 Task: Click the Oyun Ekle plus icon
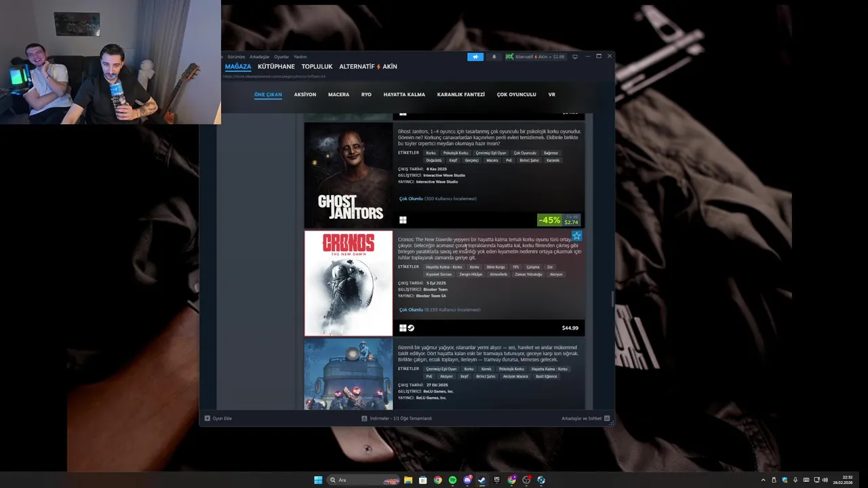(x=208, y=418)
